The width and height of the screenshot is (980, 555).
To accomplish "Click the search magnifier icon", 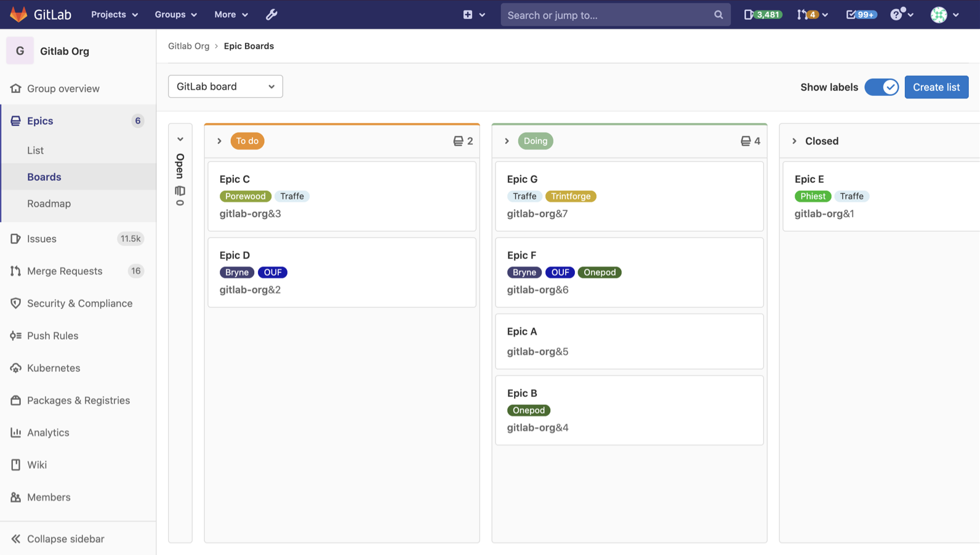I will point(718,15).
